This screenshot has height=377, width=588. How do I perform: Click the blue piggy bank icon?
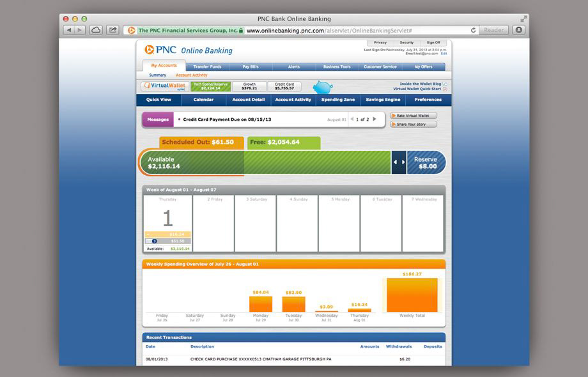323,87
